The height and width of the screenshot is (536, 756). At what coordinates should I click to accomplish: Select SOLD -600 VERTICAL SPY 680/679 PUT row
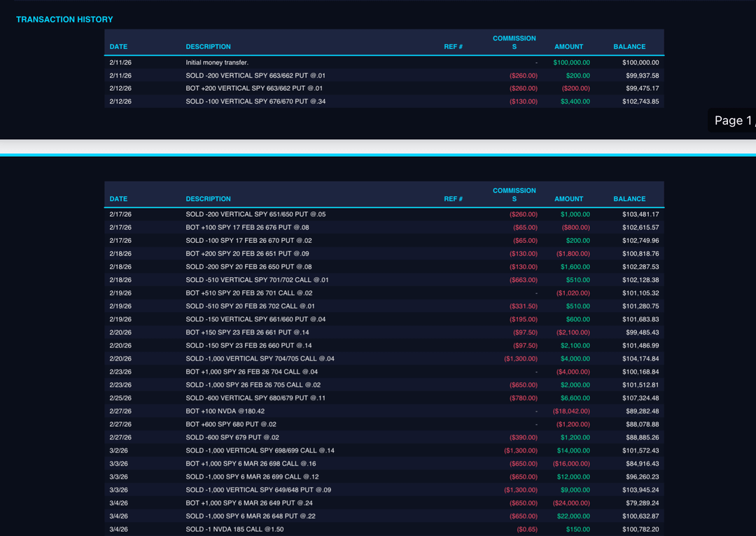(x=255, y=398)
